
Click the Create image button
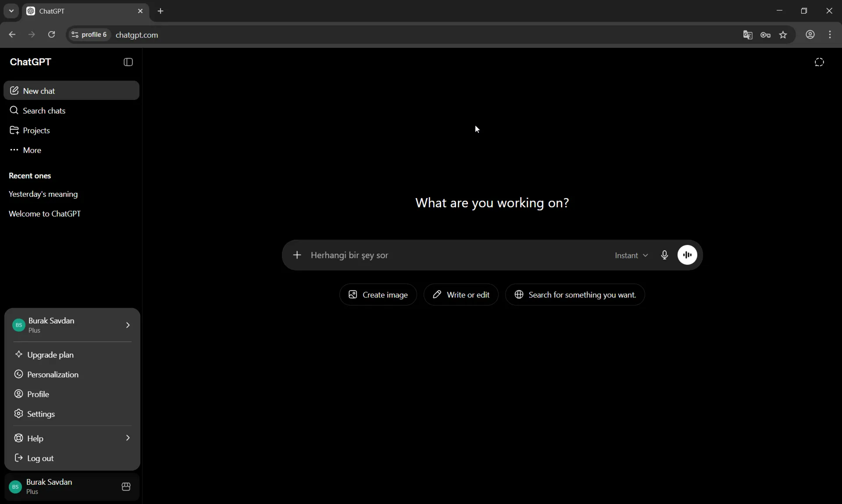[x=378, y=295]
